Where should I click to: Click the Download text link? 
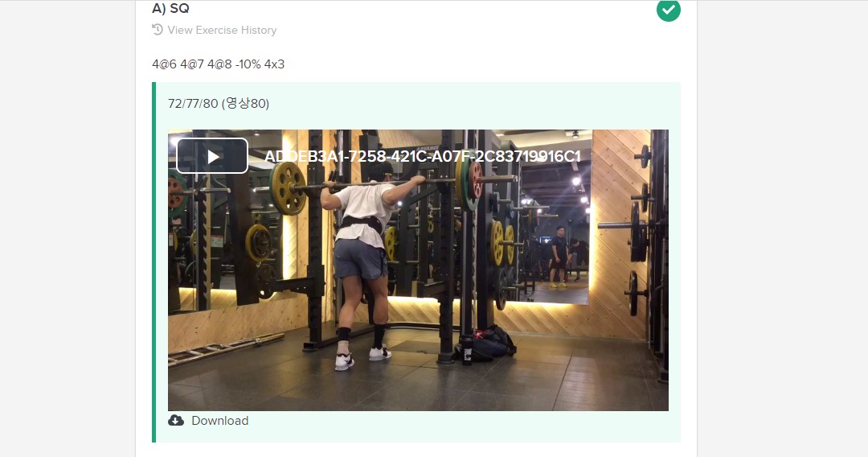[x=219, y=421]
